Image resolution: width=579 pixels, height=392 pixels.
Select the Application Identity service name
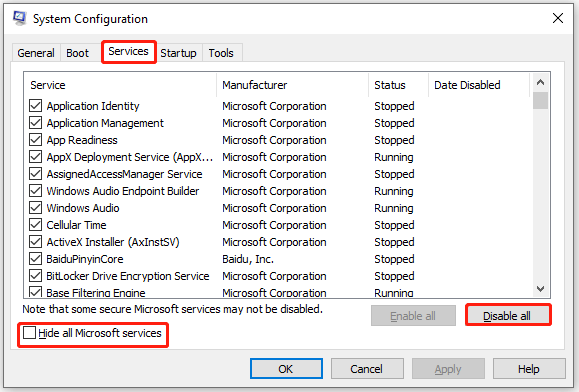click(x=93, y=106)
